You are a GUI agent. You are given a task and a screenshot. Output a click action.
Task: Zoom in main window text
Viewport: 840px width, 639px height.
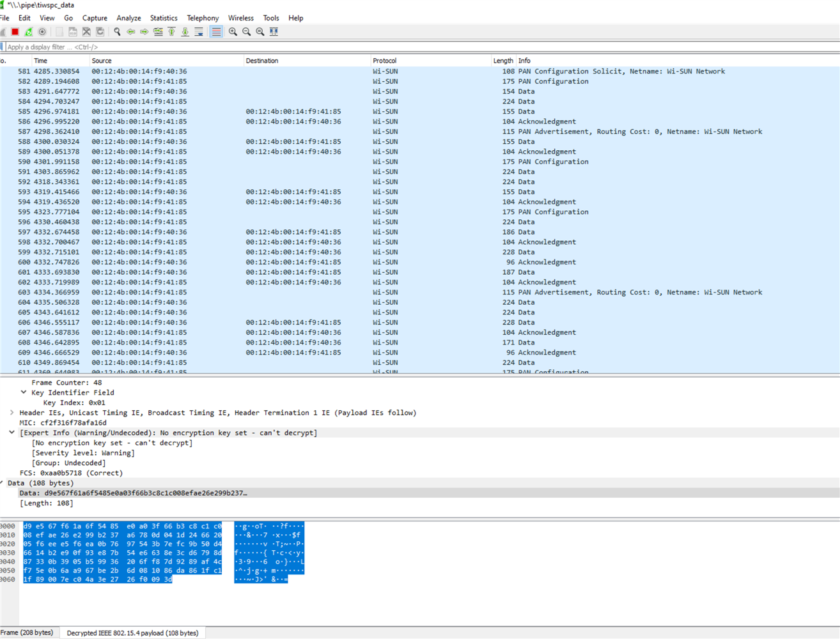[x=233, y=32]
